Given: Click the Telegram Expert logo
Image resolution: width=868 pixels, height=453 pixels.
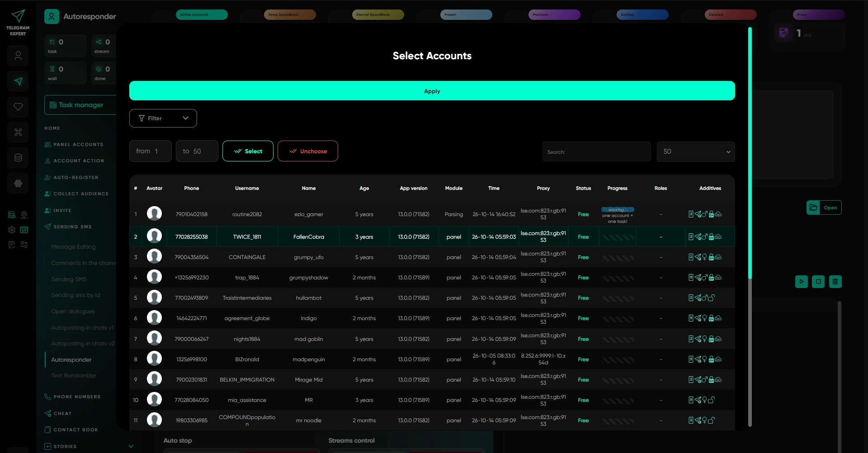Looking at the screenshot, I should (x=18, y=23).
